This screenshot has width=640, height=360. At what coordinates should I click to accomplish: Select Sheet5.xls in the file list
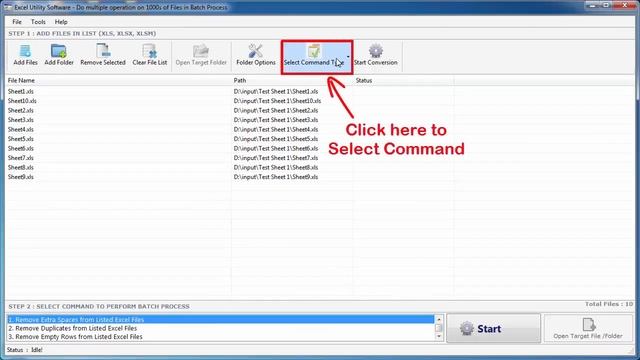[20, 139]
